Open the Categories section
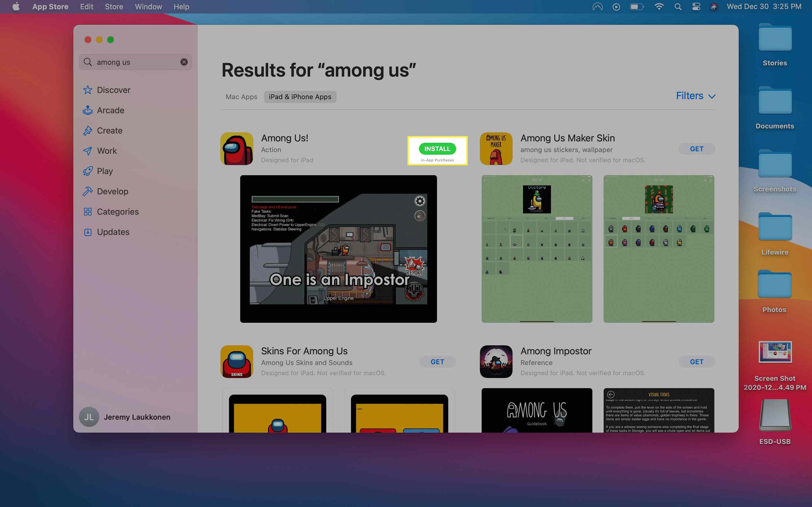This screenshot has width=812, height=507. (118, 211)
